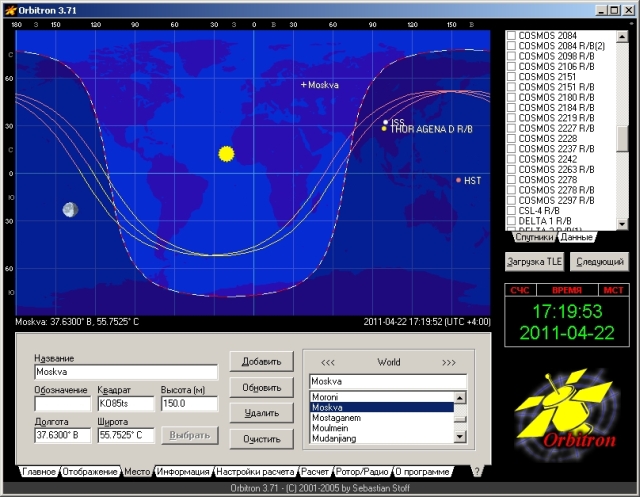This screenshot has height=497, width=640.
Task: Click the Обозначение input field
Action: [62, 404]
